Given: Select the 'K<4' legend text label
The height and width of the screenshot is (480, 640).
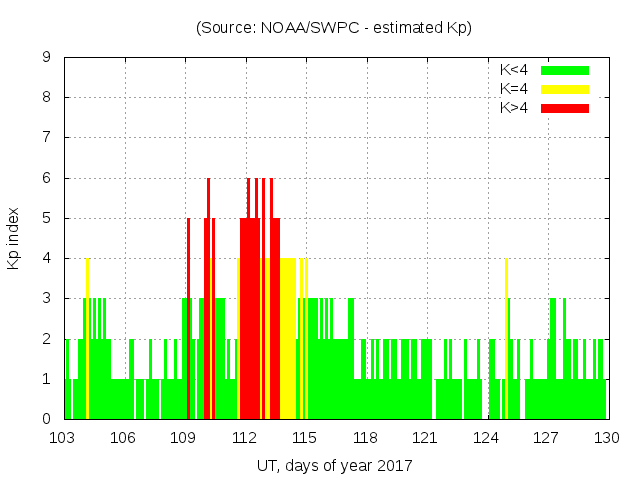Looking at the screenshot, I should (x=514, y=70).
